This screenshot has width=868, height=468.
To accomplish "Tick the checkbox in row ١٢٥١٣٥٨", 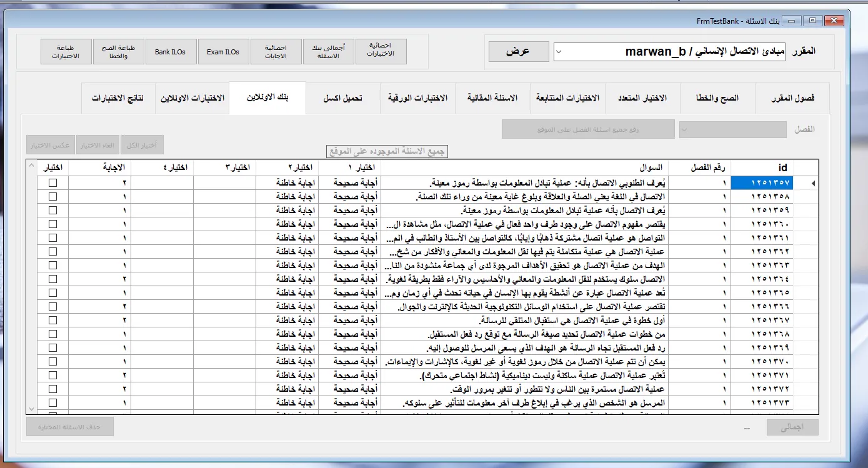I will coord(53,196).
